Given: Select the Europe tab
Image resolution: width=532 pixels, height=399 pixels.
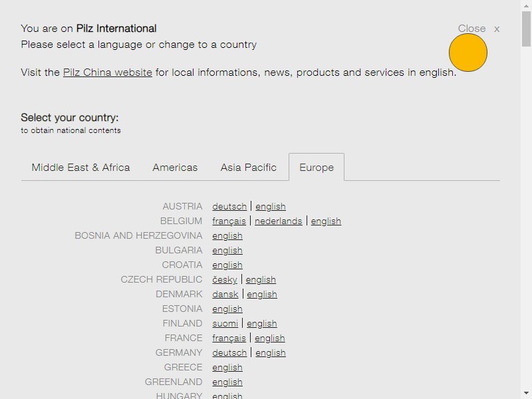Looking at the screenshot, I should pyautogui.click(x=317, y=168).
